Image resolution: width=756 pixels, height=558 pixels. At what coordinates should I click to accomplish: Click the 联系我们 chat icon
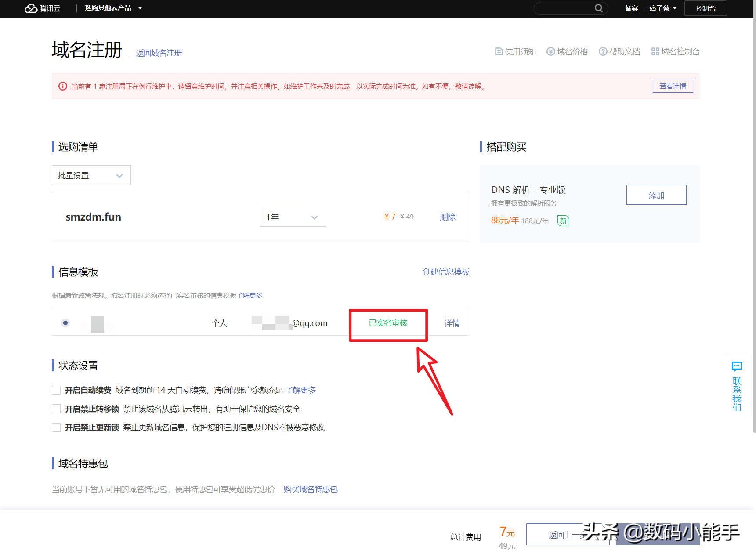click(x=737, y=366)
